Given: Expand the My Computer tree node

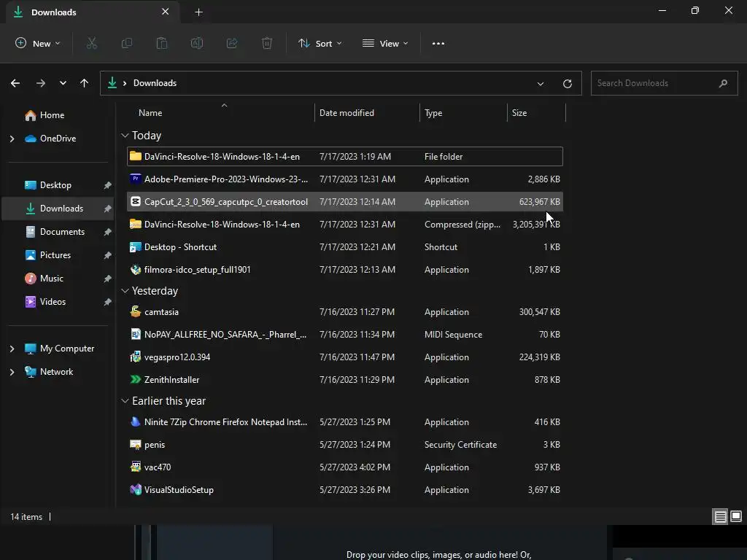Looking at the screenshot, I should click(x=12, y=349).
